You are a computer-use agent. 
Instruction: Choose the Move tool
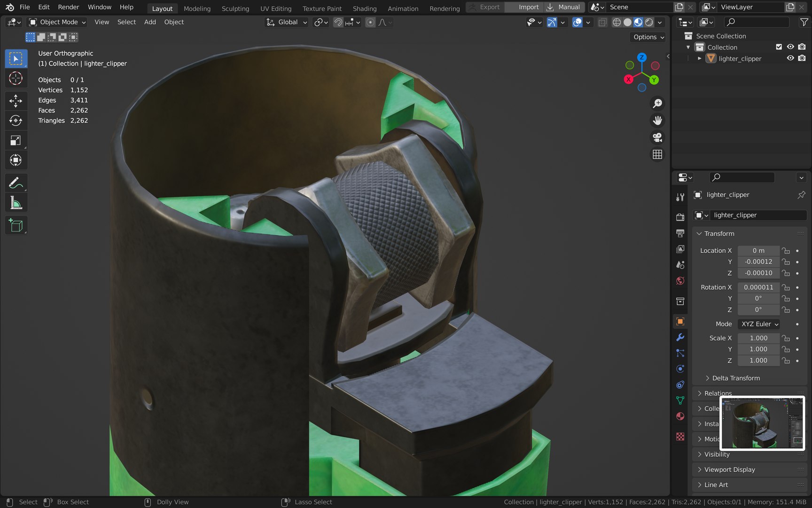[16, 101]
